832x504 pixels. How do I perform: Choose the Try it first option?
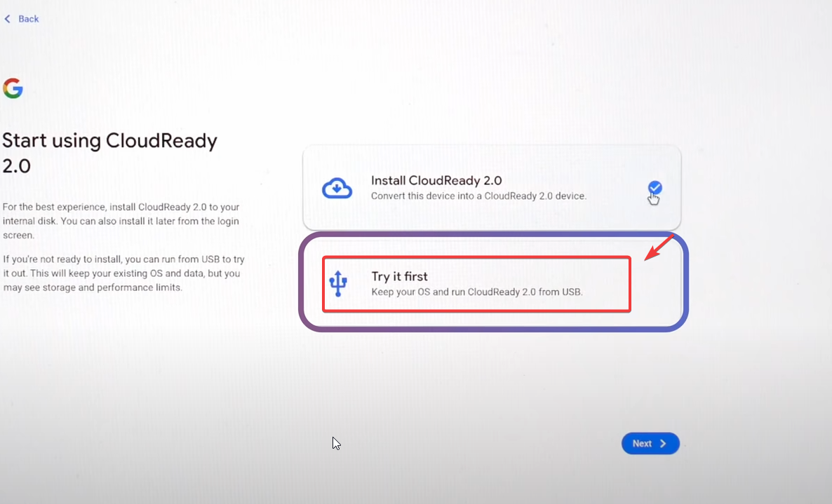coord(492,284)
